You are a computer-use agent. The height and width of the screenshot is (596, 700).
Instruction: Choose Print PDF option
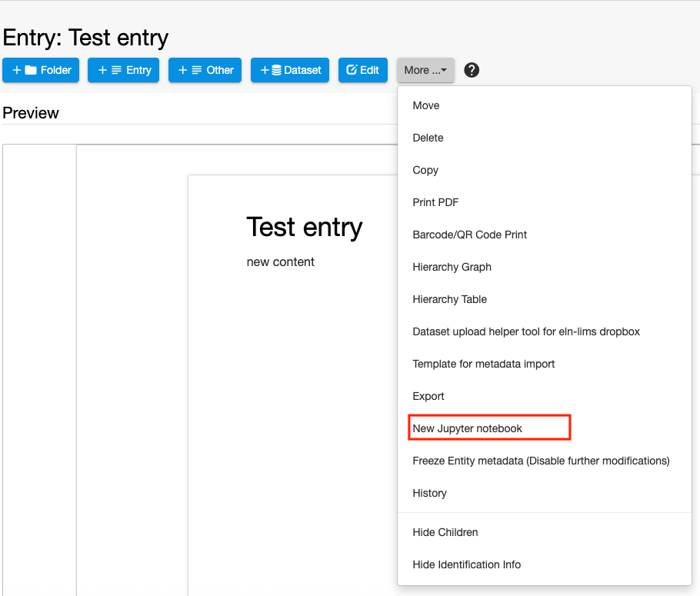click(544, 203)
